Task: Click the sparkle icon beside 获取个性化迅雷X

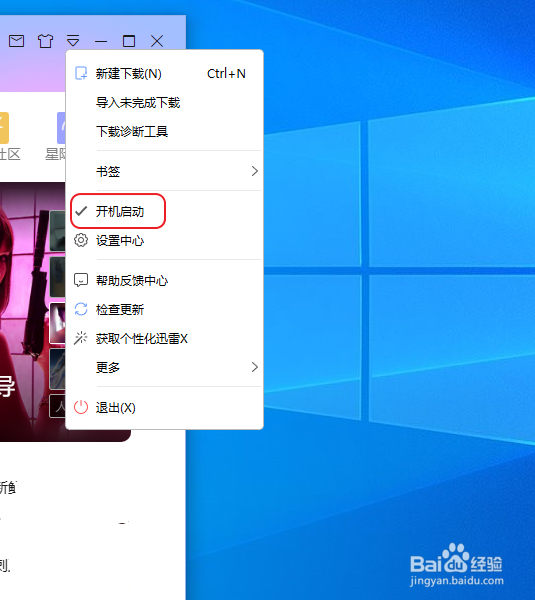Action: (x=81, y=338)
